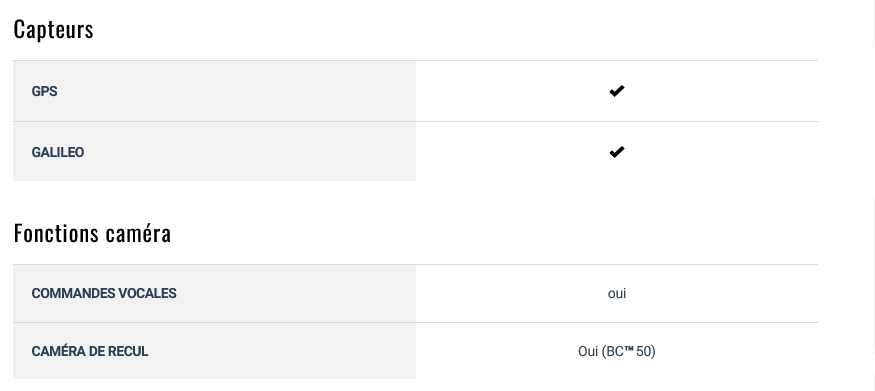Click the Capteurs section heading
Image resolution: width=875 pixels, height=391 pixels.
[x=54, y=29]
